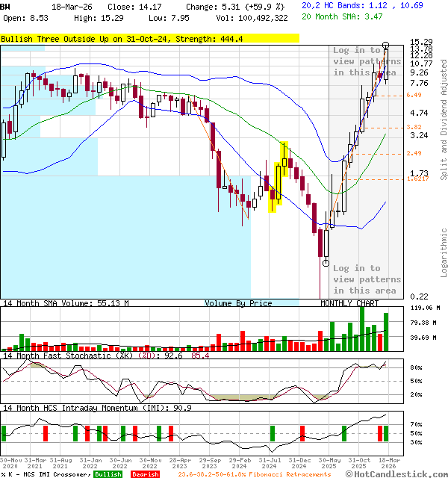Click the tallest green volume bar

[x=362, y=329]
